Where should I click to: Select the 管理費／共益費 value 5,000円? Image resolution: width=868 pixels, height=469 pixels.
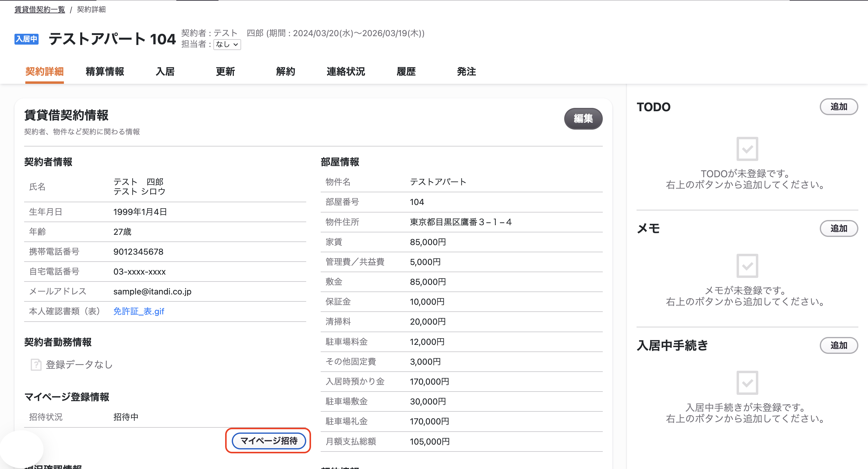(425, 262)
